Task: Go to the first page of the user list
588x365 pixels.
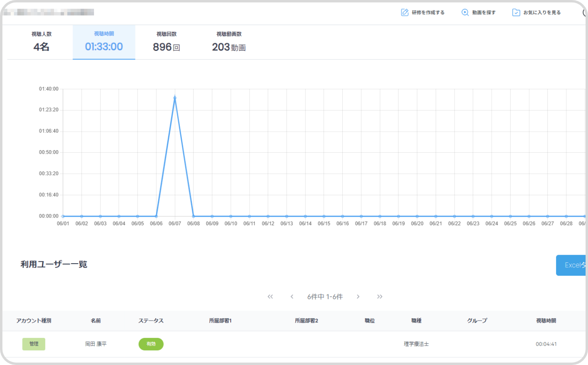Action: (270, 297)
